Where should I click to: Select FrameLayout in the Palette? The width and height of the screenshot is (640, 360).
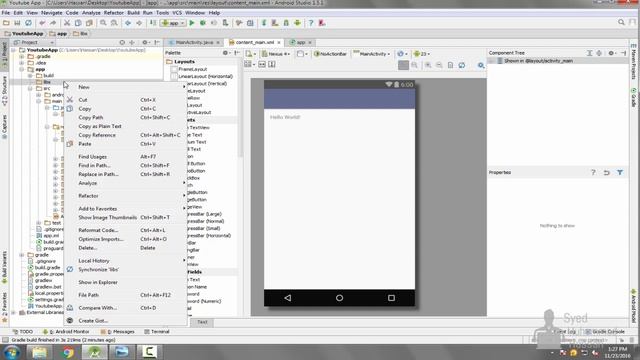192,69
